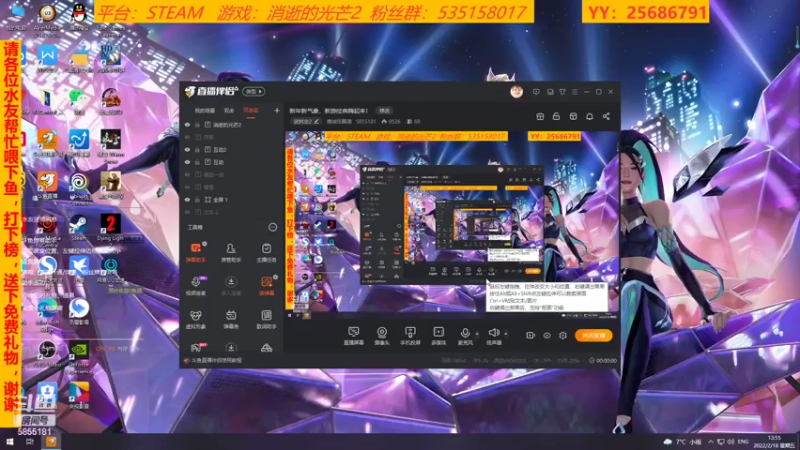The image size is (800, 450).
Task: Open the 房管助手 tool
Action: click(x=231, y=253)
